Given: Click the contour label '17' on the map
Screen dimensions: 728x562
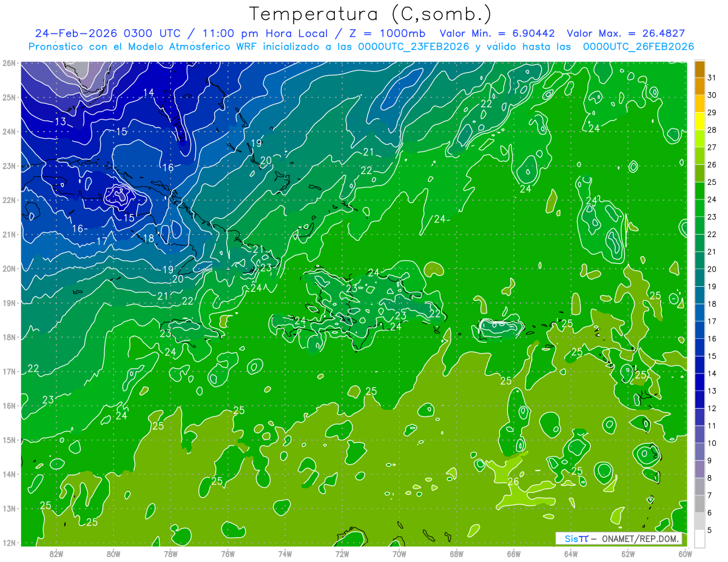Looking at the screenshot, I should [x=102, y=241].
